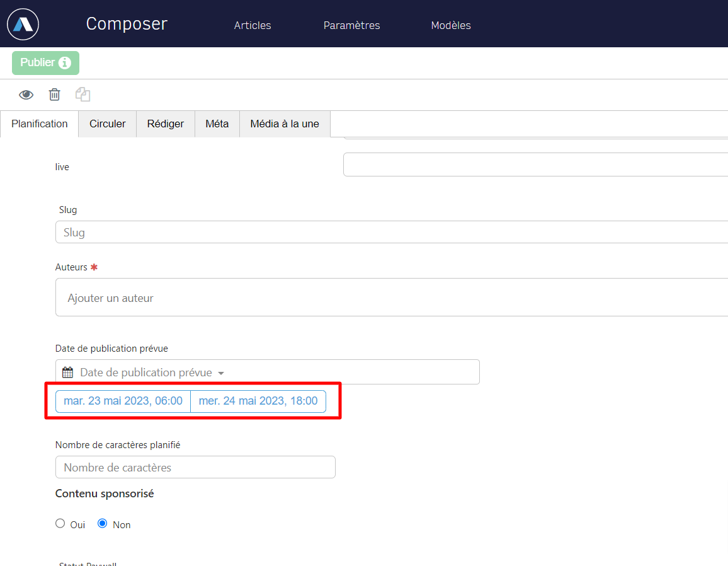Switch to the Méta tab
728x566 pixels.
point(217,124)
